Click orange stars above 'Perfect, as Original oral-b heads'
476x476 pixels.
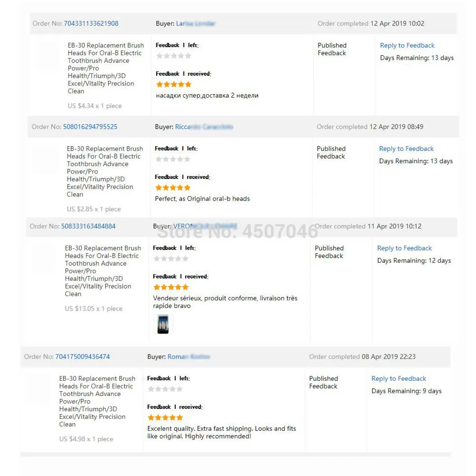pyautogui.click(x=173, y=188)
